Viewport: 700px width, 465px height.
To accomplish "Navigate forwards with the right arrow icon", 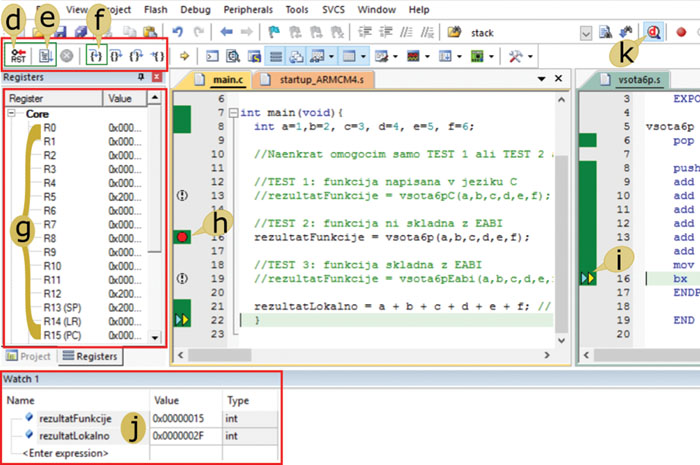I will point(246,32).
